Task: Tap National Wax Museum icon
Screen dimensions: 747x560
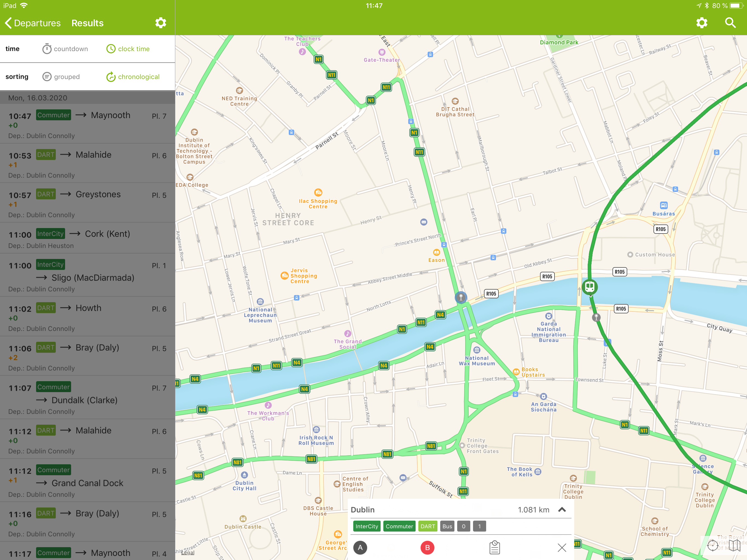Action: (477, 350)
